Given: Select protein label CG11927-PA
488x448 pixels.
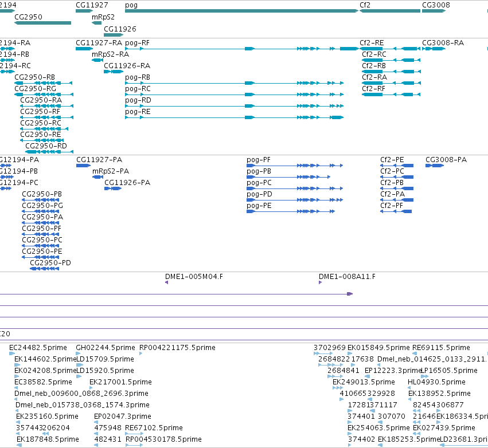Looking at the screenshot, I should pos(99,160).
